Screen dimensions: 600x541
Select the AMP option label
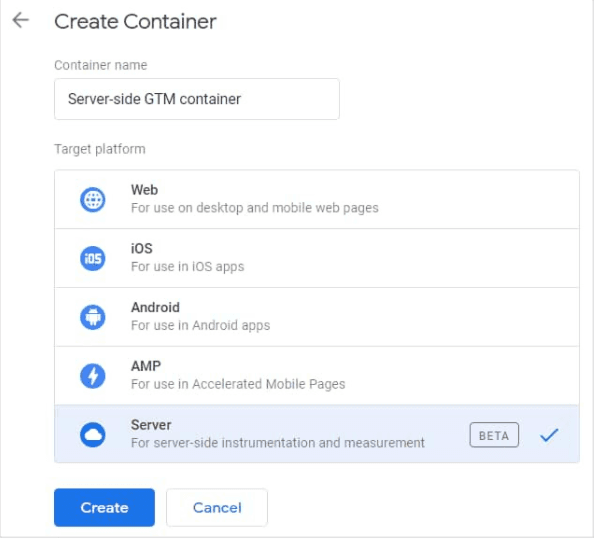tap(145, 367)
